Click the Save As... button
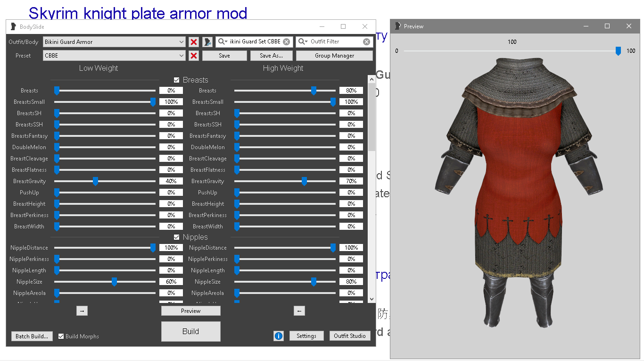Image resolution: width=644 pixels, height=361 pixels. pos(272,56)
